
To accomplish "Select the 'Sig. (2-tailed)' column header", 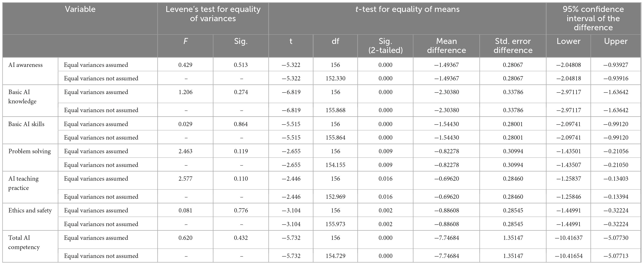I will [385, 46].
